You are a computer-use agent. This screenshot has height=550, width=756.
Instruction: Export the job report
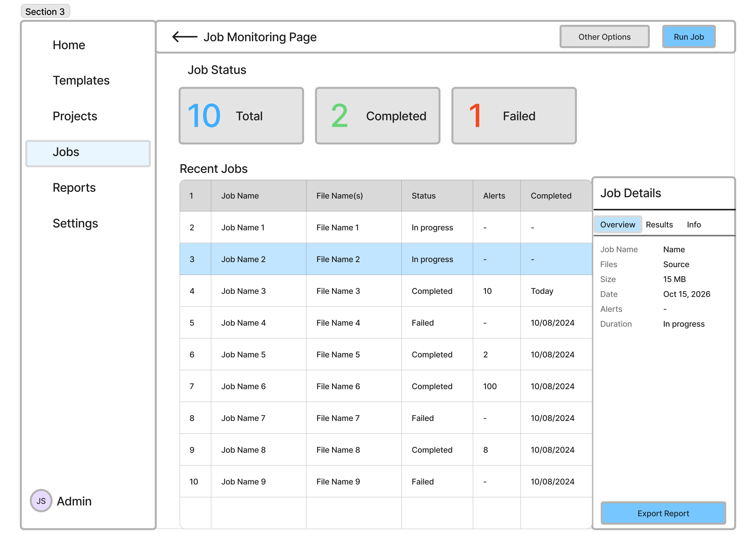pyautogui.click(x=663, y=513)
